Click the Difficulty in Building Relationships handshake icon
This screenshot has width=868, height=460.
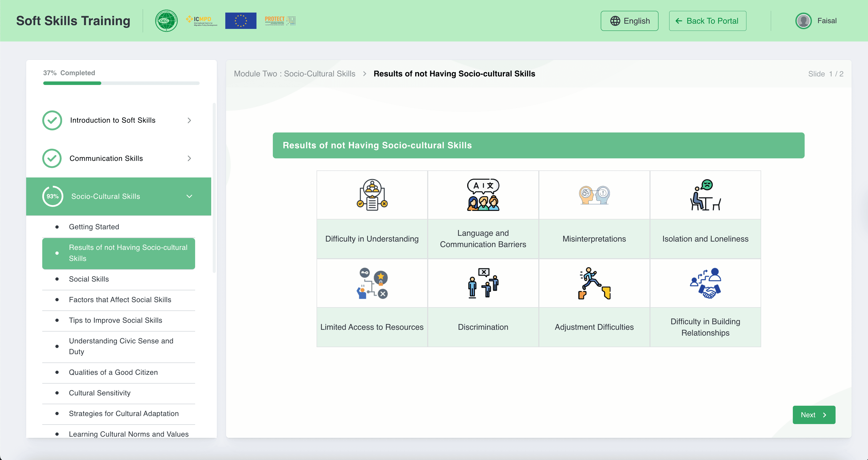pyautogui.click(x=705, y=283)
